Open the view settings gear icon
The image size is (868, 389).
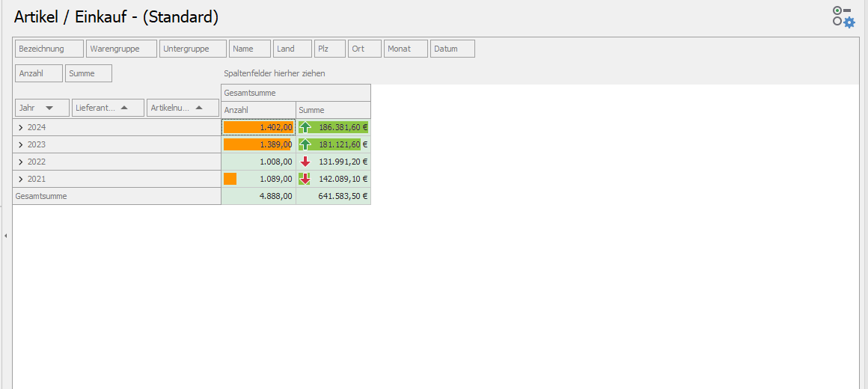pyautogui.click(x=845, y=16)
